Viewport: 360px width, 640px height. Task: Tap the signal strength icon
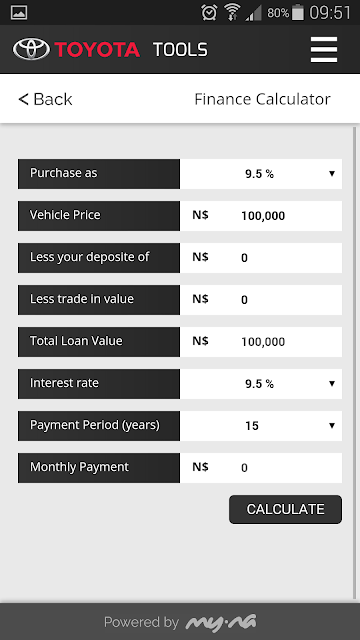tap(253, 13)
